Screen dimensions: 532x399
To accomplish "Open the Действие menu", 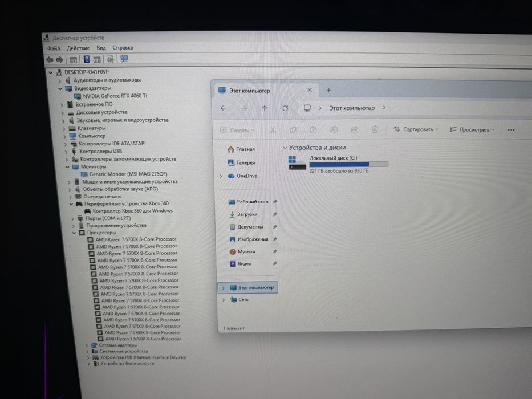I will (x=78, y=48).
